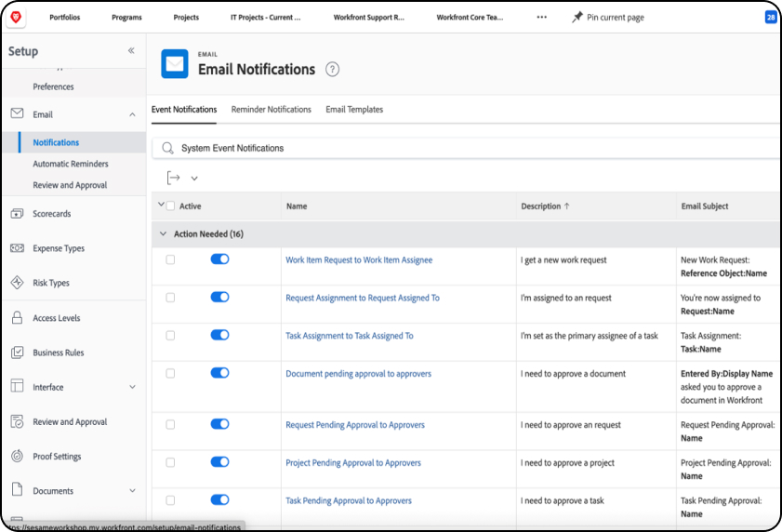
Task: Click the Risk Types diamond icon
Action: [x=17, y=283]
